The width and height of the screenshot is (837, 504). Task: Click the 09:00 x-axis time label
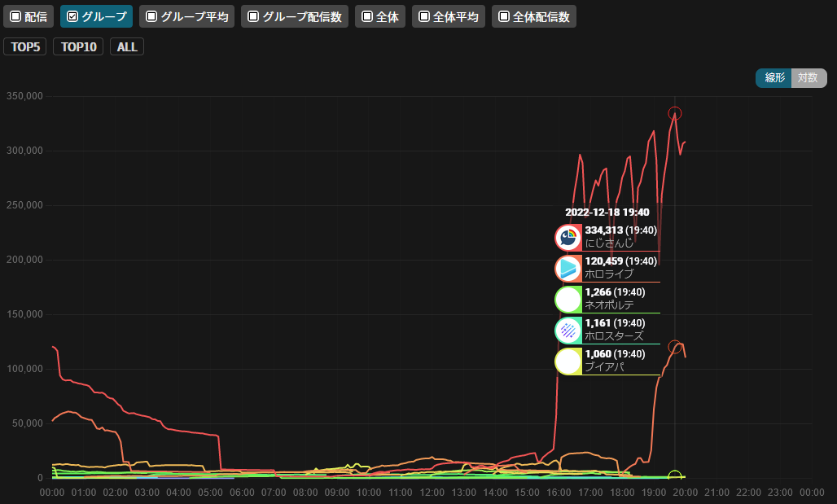pyautogui.click(x=337, y=493)
